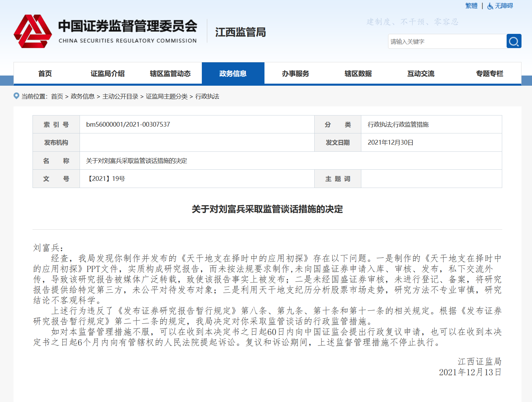Screen dimensions: 532x402
Task: Click the 江西监管局 bureau heading
Action: 240,32
